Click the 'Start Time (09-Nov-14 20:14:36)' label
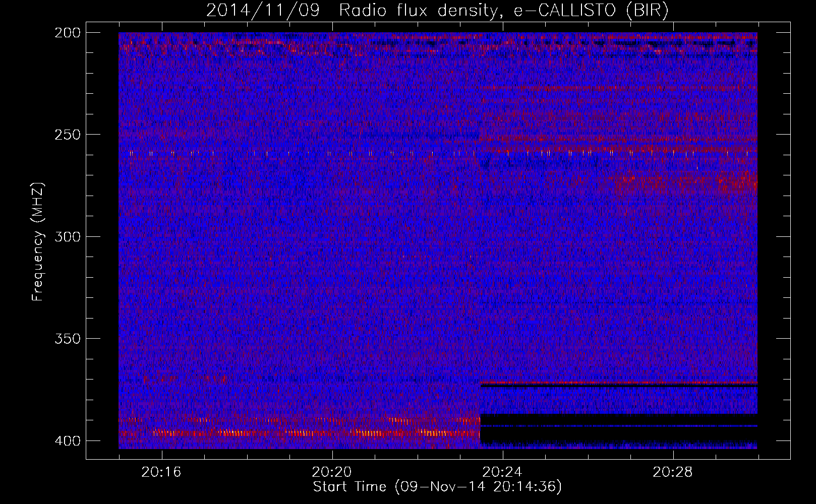816x504 pixels. 437,487
